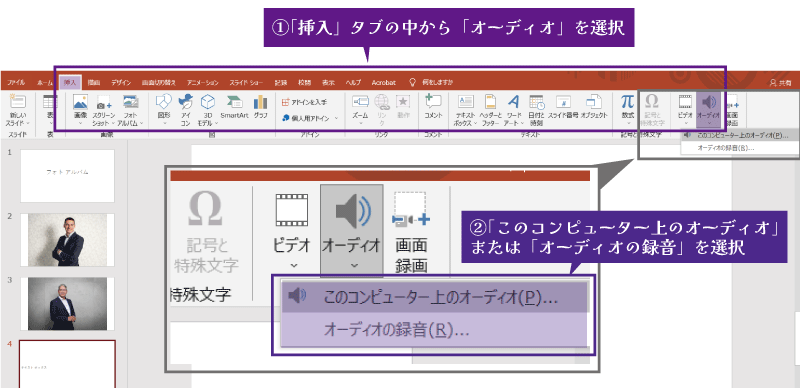Click the 日付と時刻 icon
This screenshot has height=388, width=800.
point(536,102)
